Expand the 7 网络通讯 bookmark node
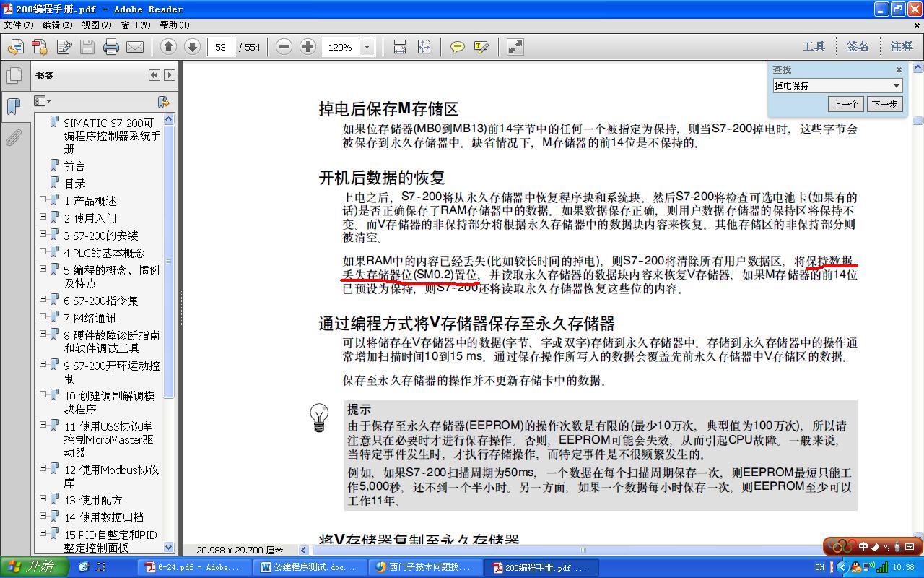 click(43, 316)
